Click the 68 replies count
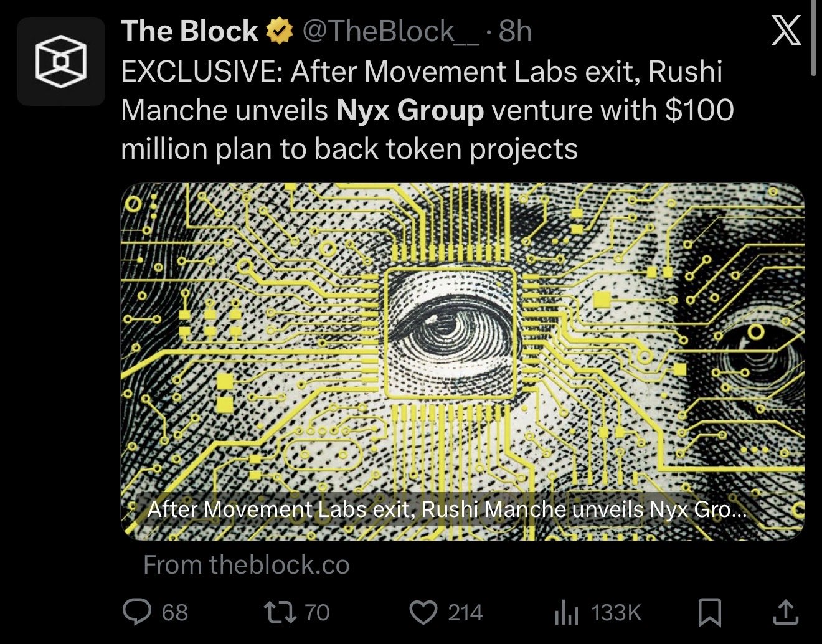This screenshot has width=822, height=644. click(x=175, y=612)
